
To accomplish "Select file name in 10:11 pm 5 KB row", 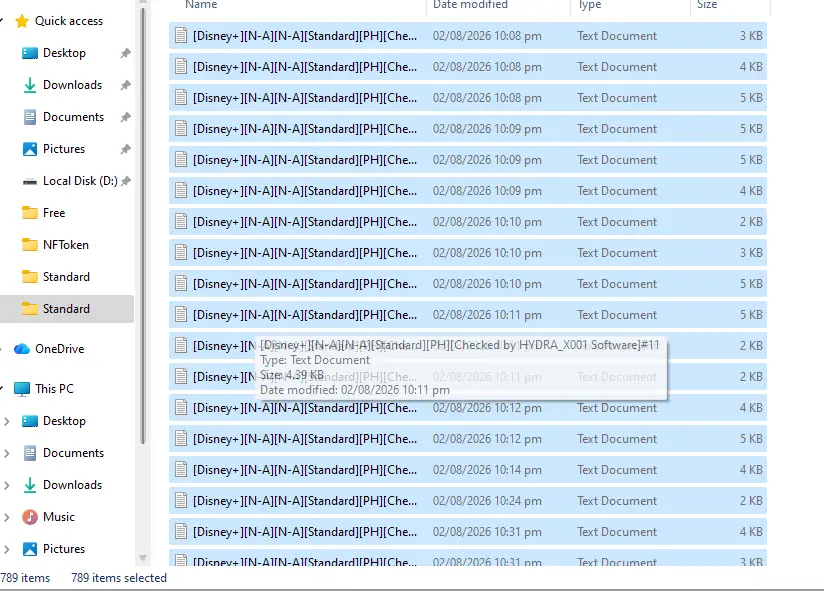I will pos(305,315).
